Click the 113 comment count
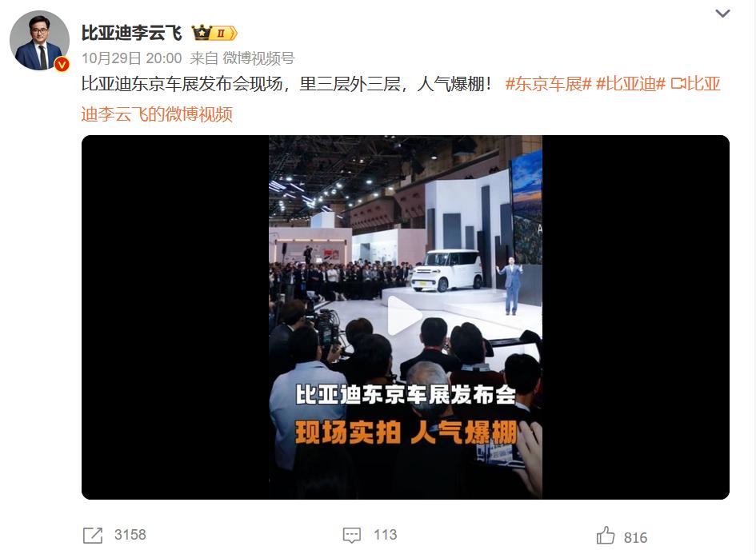 tap(386, 535)
